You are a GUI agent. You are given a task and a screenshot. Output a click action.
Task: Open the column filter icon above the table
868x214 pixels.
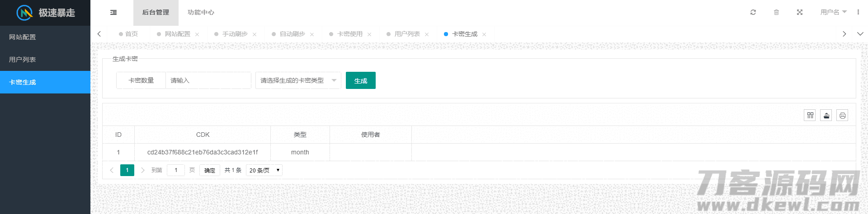[810, 116]
